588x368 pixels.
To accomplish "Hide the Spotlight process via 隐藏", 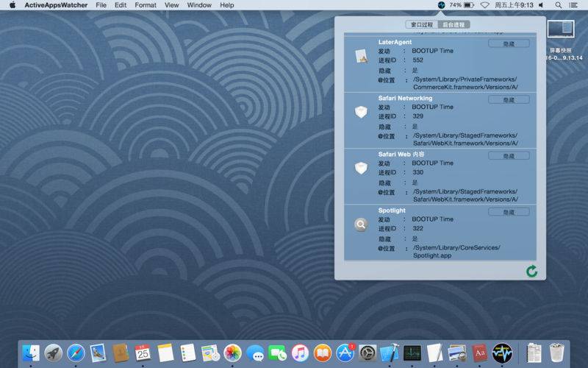I will coord(509,212).
